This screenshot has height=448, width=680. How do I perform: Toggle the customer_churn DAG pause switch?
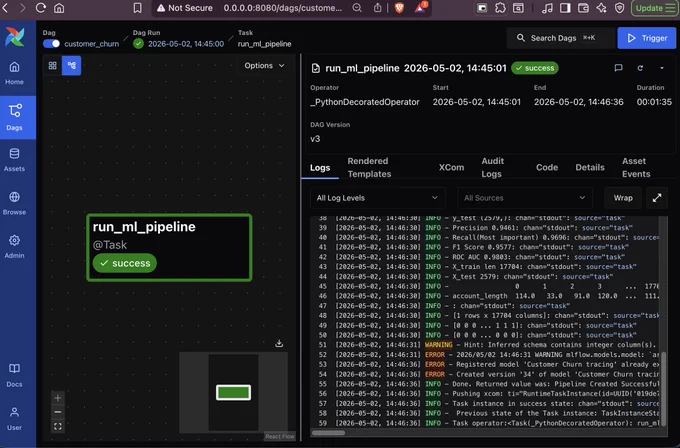point(51,44)
